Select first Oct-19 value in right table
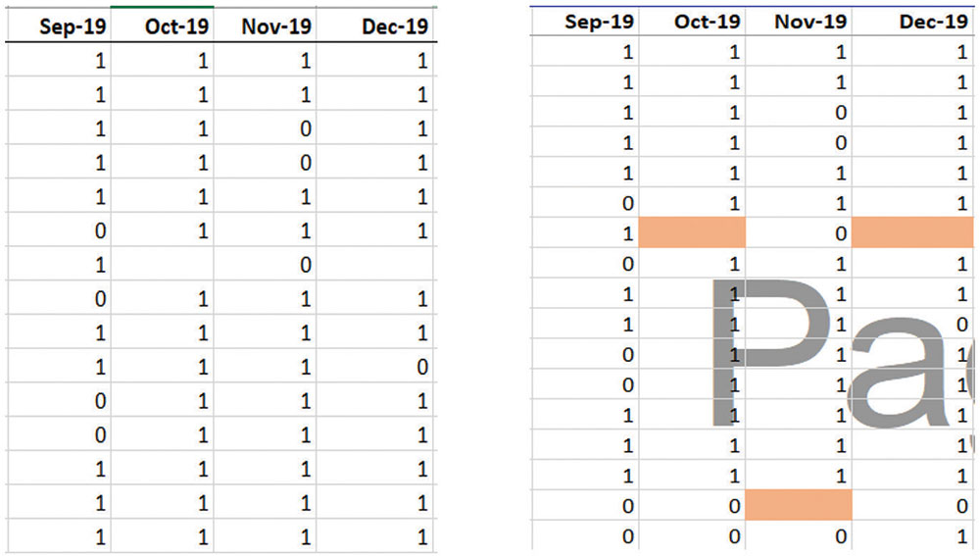Viewport: 980px width, 556px height. coord(734,52)
